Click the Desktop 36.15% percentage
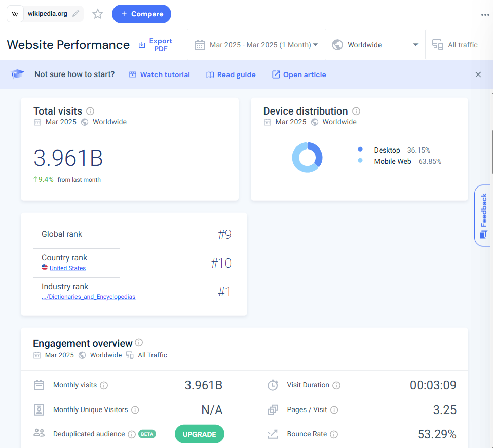Screen dimensions: 493x448 (419, 150)
